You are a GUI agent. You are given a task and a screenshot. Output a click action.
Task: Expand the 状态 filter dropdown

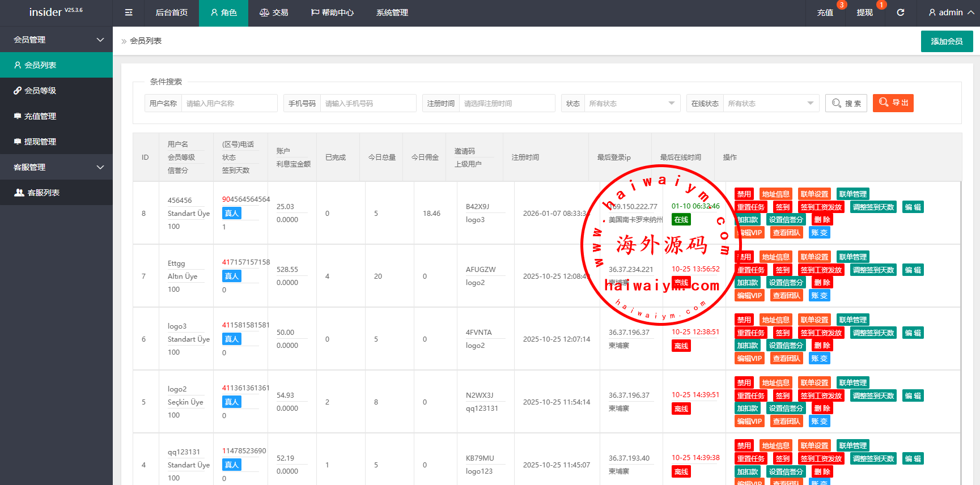pyautogui.click(x=631, y=104)
